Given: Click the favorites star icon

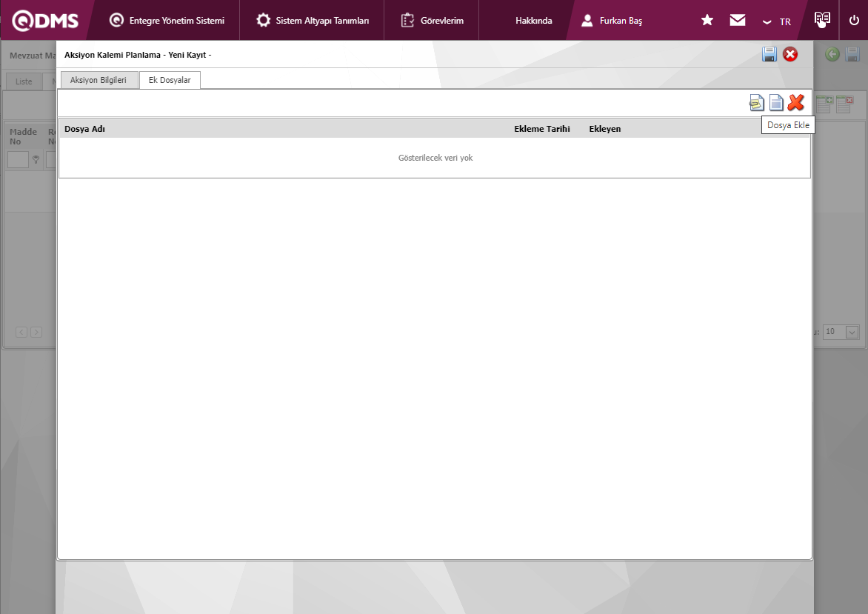Looking at the screenshot, I should click(x=707, y=20).
